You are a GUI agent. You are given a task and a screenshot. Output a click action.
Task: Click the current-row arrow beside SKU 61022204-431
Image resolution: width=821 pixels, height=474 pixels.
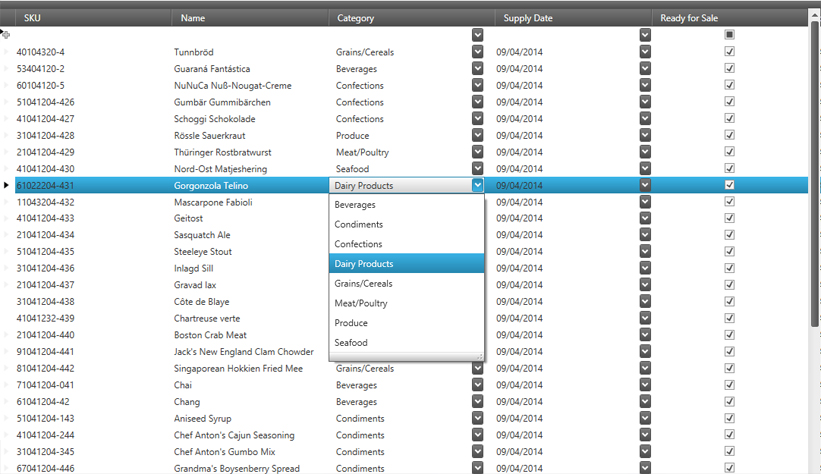(6, 185)
